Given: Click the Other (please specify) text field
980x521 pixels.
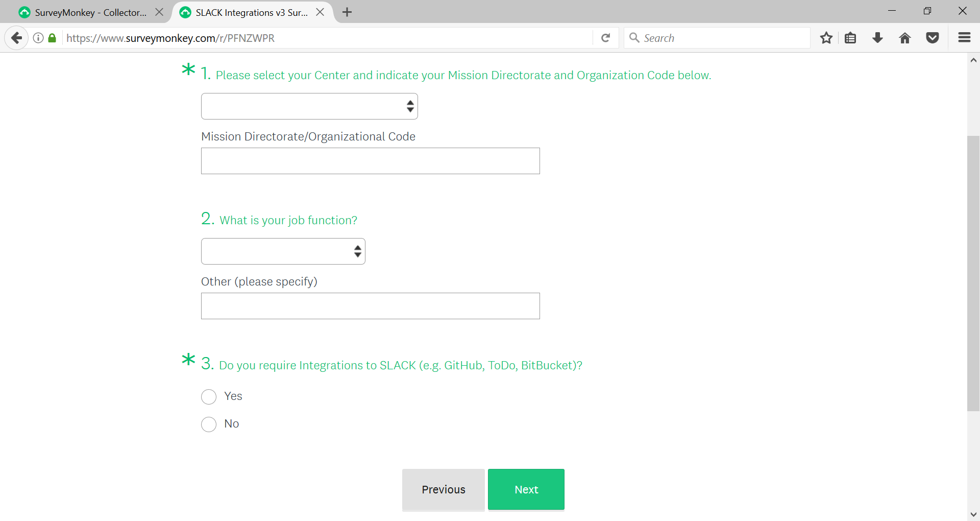Looking at the screenshot, I should point(370,306).
